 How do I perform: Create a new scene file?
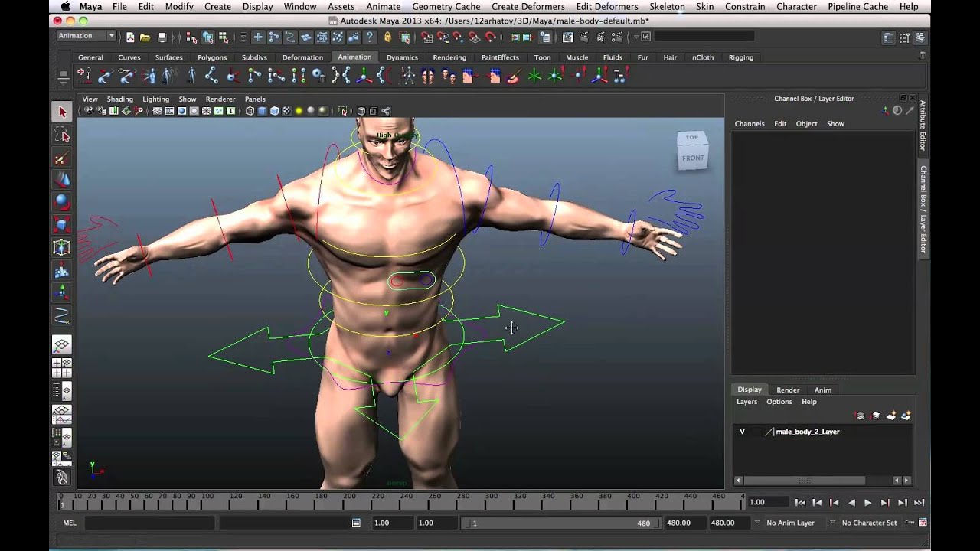click(130, 37)
